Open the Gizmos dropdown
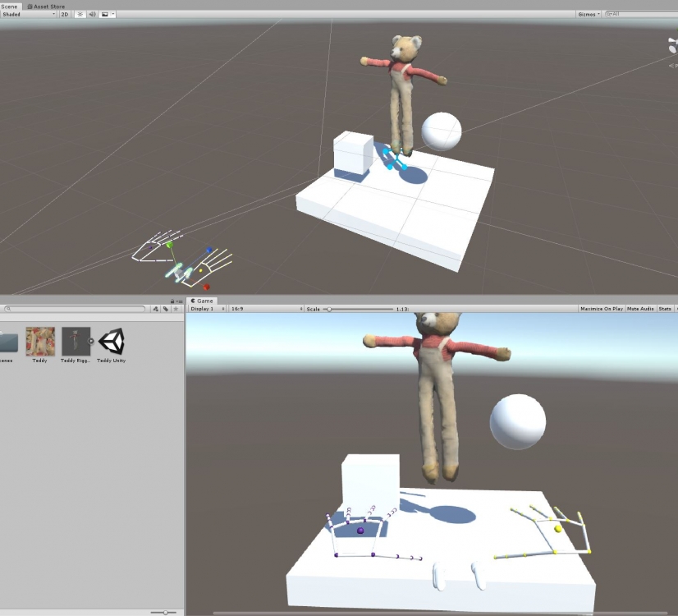Image resolution: width=678 pixels, height=616 pixels. 589,14
